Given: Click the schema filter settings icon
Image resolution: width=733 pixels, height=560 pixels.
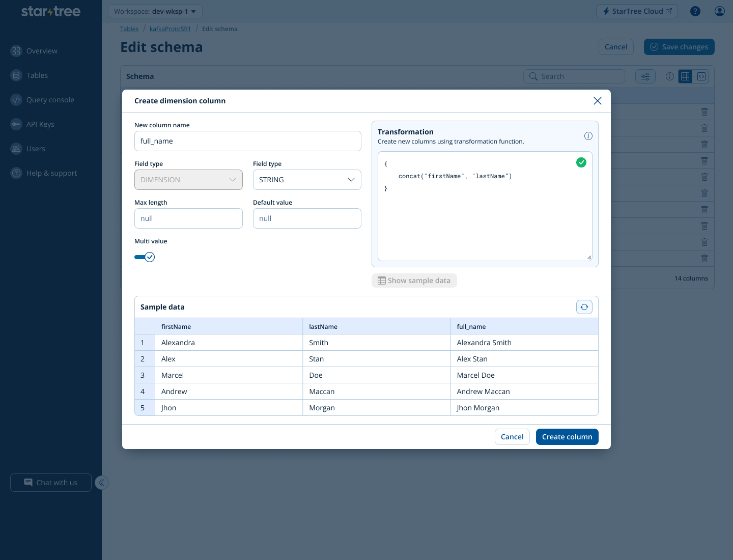Looking at the screenshot, I should [x=645, y=76].
